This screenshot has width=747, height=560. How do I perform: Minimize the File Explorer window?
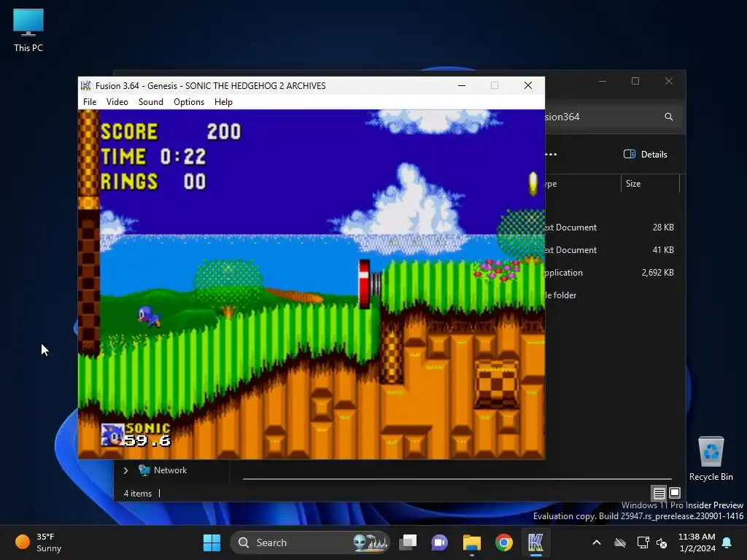tap(602, 82)
